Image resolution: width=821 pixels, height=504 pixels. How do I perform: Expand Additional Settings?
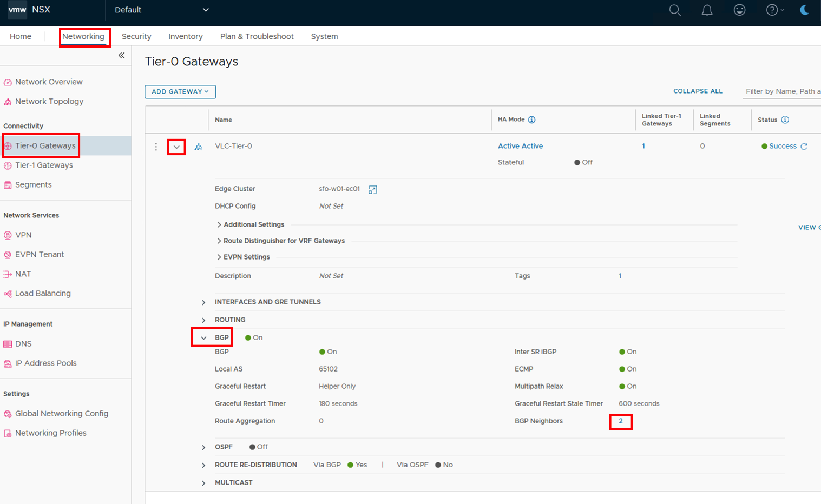(253, 224)
